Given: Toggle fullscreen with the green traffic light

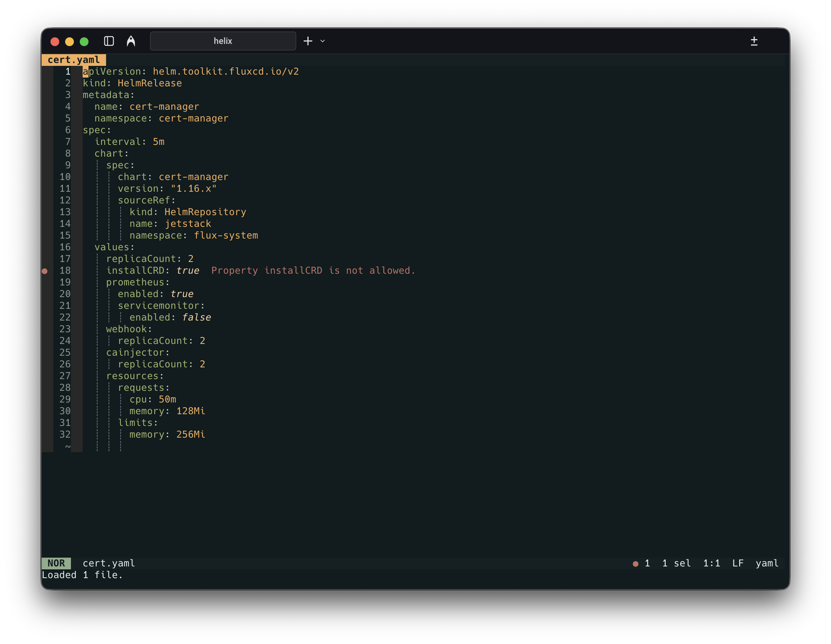Looking at the screenshot, I should [x=84, y=41].
